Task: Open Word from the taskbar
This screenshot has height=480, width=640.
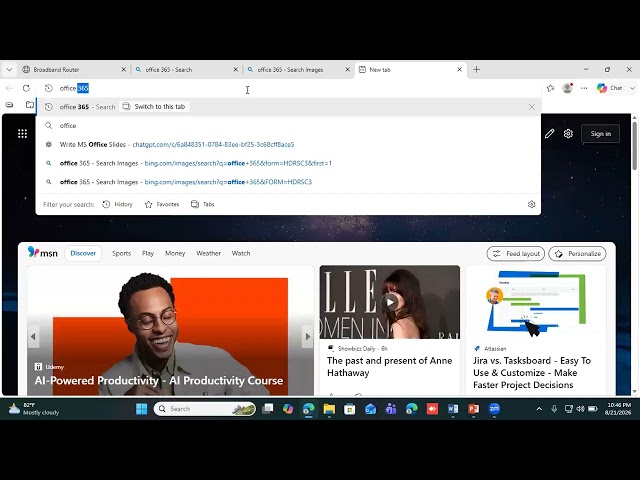Action: (453, 409)
